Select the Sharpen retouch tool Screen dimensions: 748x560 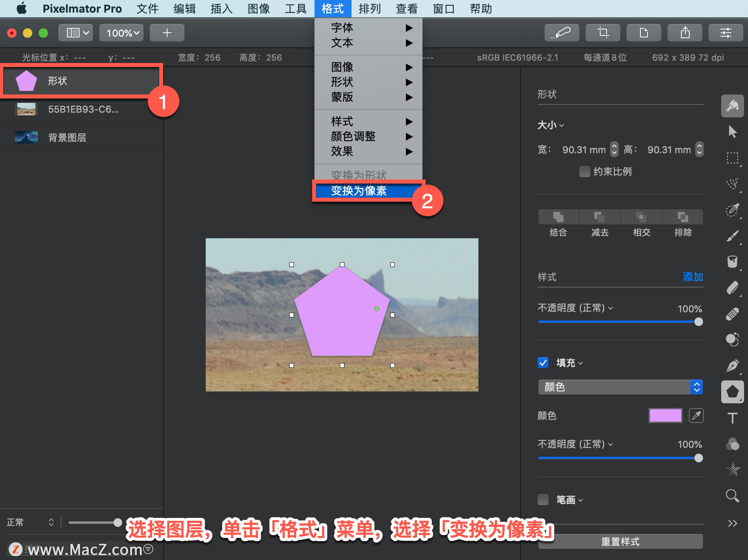(732, 469)
